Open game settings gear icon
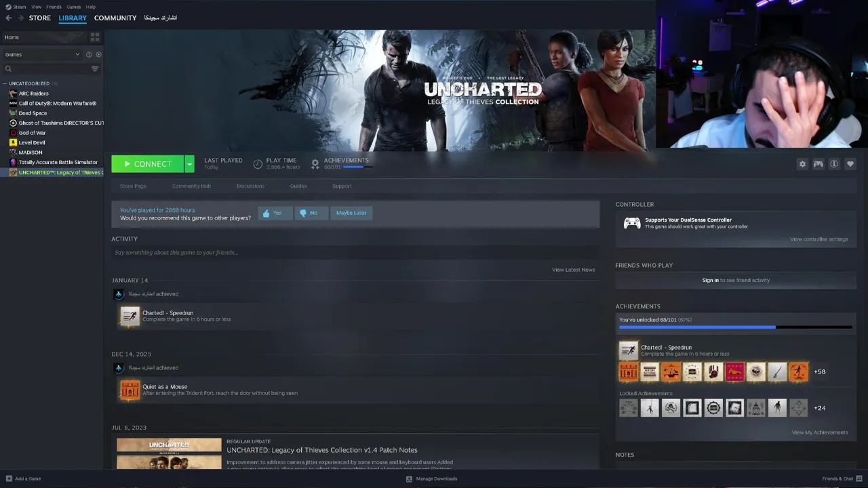Screen dimensions: 868x488 [802, 164]
